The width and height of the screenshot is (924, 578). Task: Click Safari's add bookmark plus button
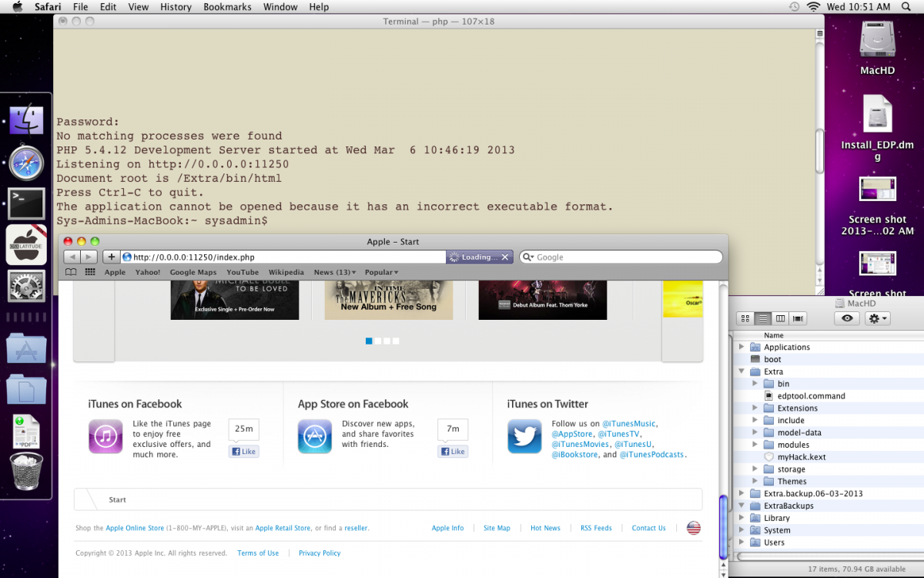pos(111,257)
